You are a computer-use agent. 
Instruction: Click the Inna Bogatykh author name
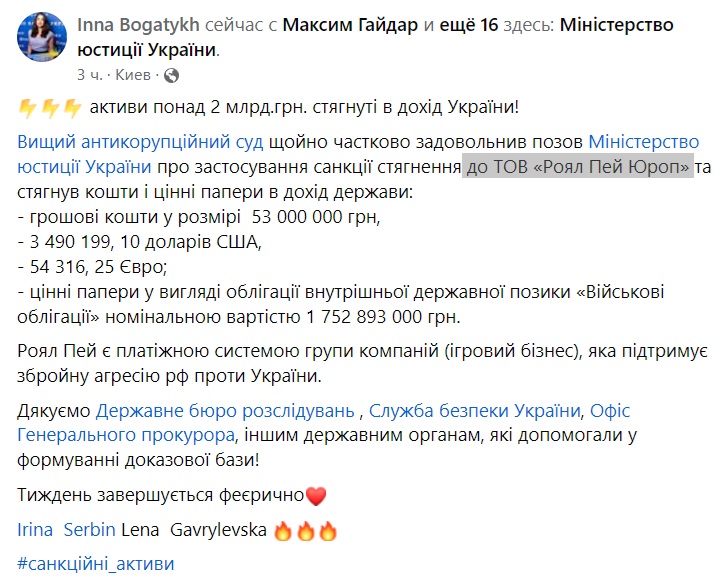point(136,25)
